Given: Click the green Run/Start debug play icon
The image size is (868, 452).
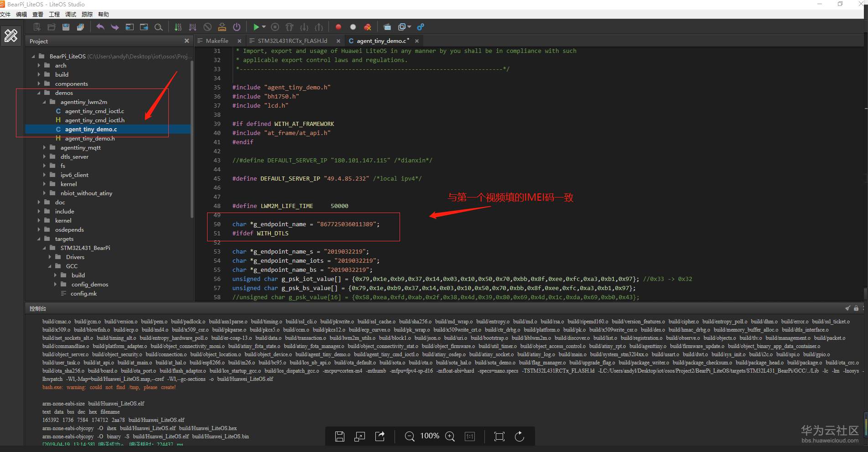Looking at the screenshot, I should click(256, 27).
